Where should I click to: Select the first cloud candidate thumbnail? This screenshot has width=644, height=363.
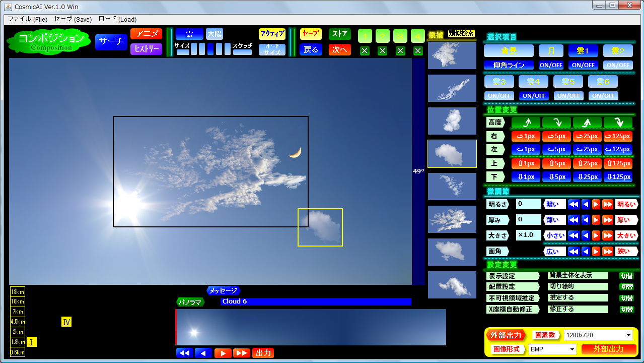[x=452, y=55]
